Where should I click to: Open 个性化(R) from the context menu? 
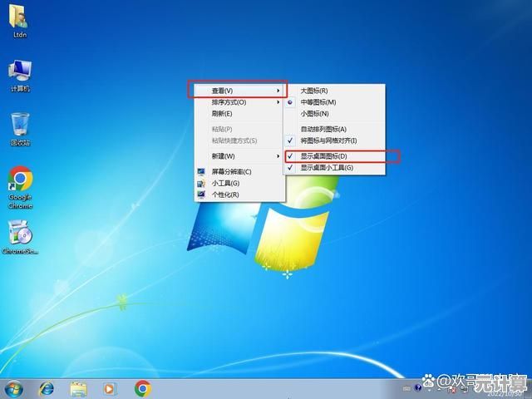(225, 195)
